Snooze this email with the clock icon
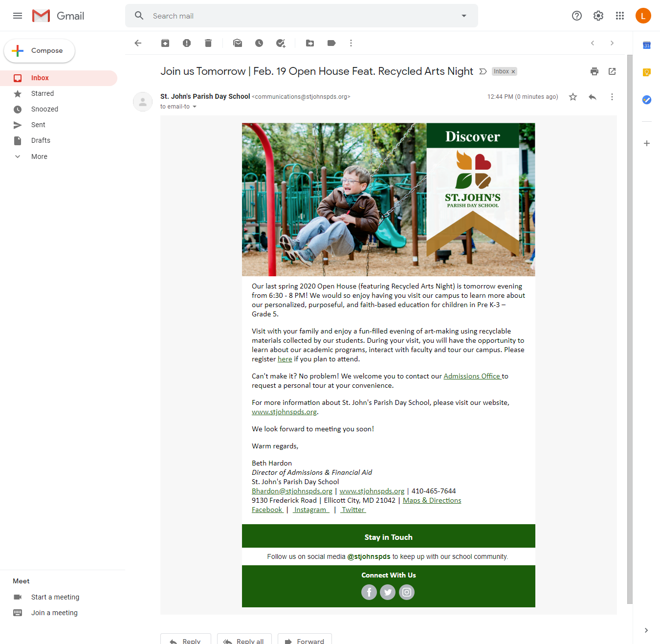The image size is (660, 644). 259,43
